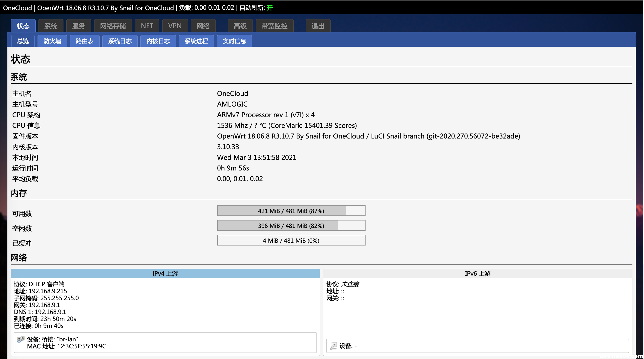Viewport: 644px width, 359px height.
Task: Open the 系统进程 subtab
Action: (x=196, y=41)
